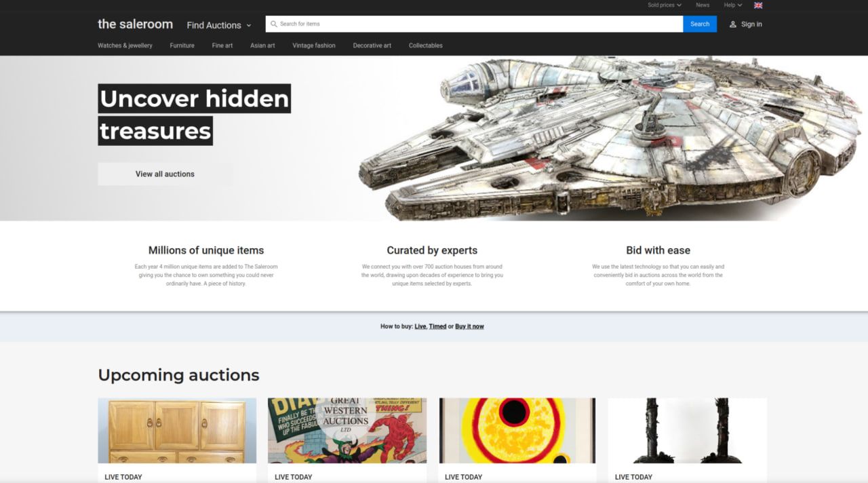Select the Fine art category
This screenshot has height=483, width=868.
tap(222, 45)
